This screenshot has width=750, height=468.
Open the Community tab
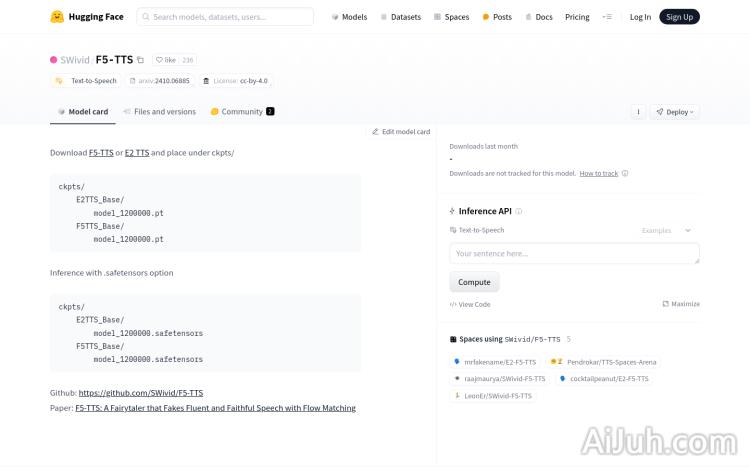coord(242,112)
